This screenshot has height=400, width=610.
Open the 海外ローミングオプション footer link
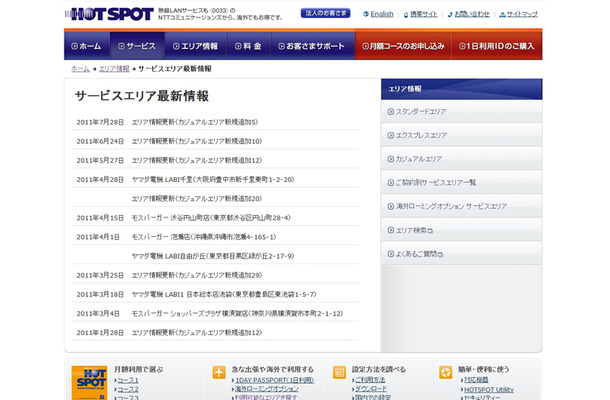click(267, 389)
